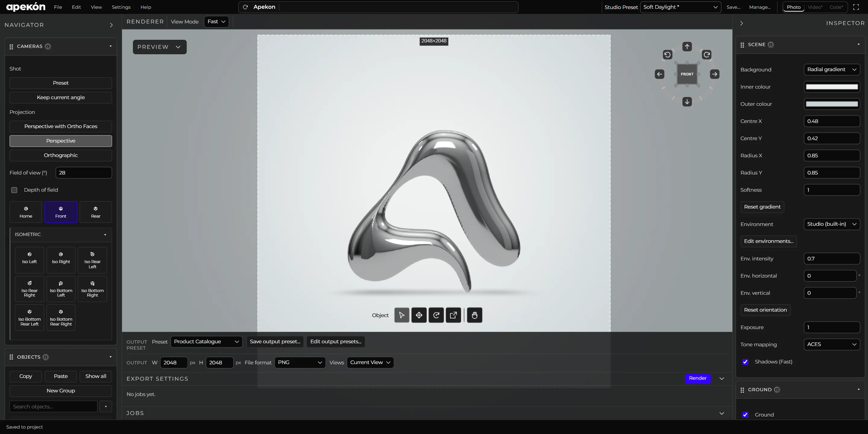
Task: Click Reset gradient button
Action: 762,207
